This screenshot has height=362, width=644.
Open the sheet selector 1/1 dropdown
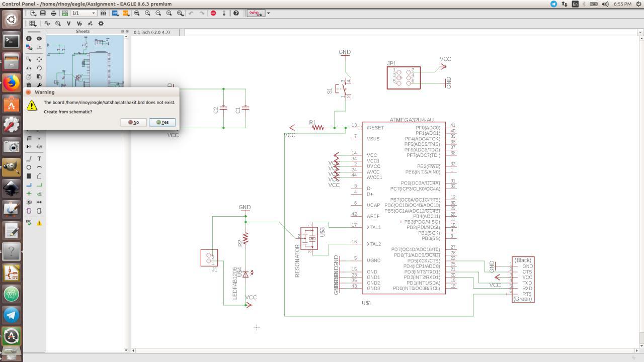(x=84, y=13)
